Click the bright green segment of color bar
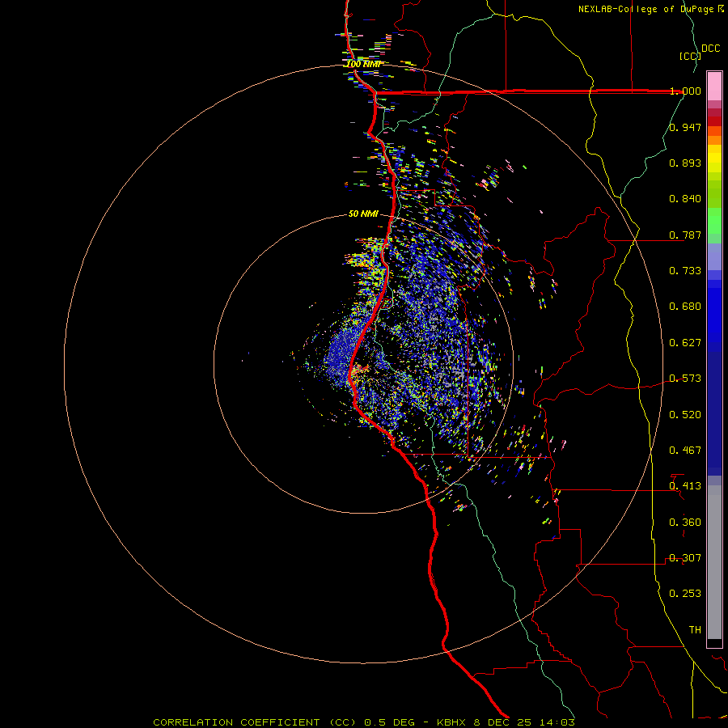Viewport: 728px width, 728px height. point(714,221)
